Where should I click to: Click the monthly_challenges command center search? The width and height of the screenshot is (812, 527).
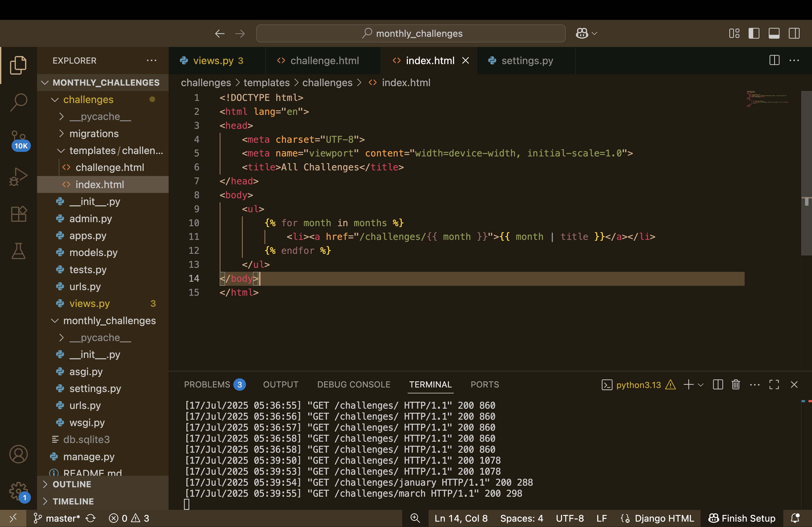pos(411,33)
